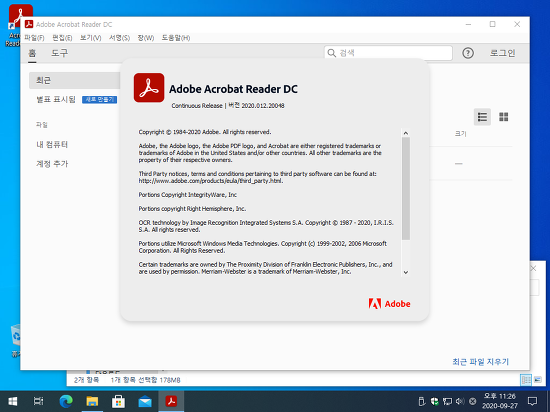Click the Acrobat logo in About dialog
This screenshot has height=412, width=550.
click(149, 88)
